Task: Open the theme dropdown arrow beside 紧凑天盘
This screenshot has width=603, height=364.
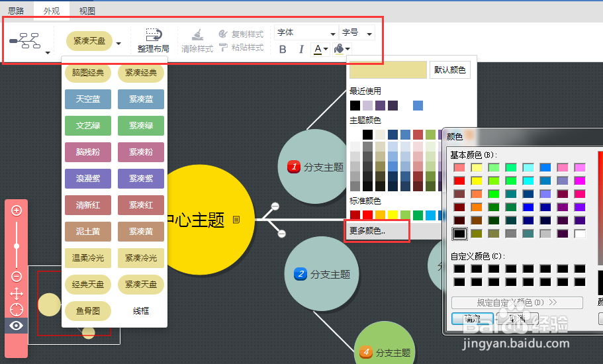Action: (118, 44)
